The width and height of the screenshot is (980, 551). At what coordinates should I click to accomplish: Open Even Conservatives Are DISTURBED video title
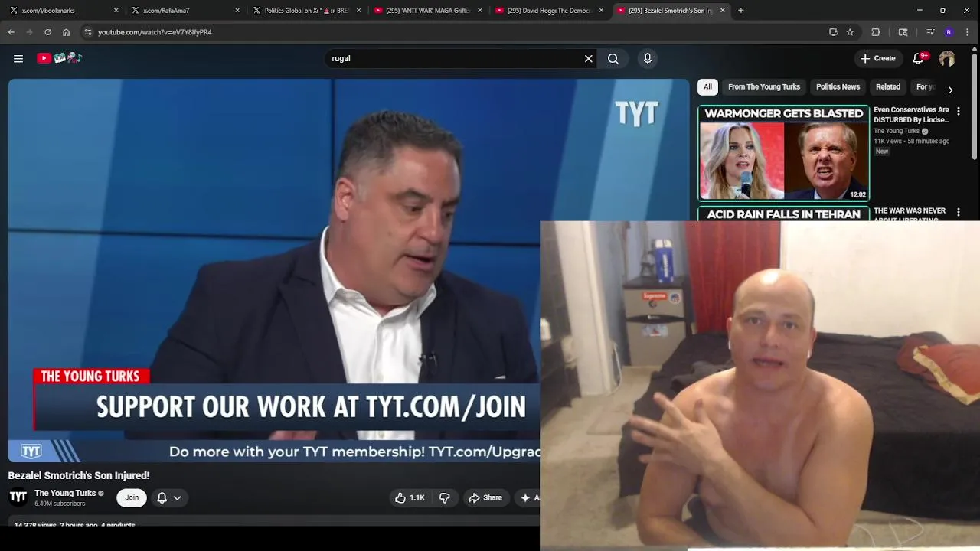911,115
